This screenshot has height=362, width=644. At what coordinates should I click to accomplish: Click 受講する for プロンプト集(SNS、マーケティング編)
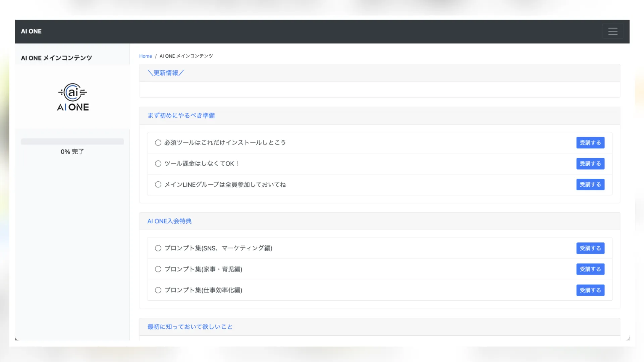[590, 248]
